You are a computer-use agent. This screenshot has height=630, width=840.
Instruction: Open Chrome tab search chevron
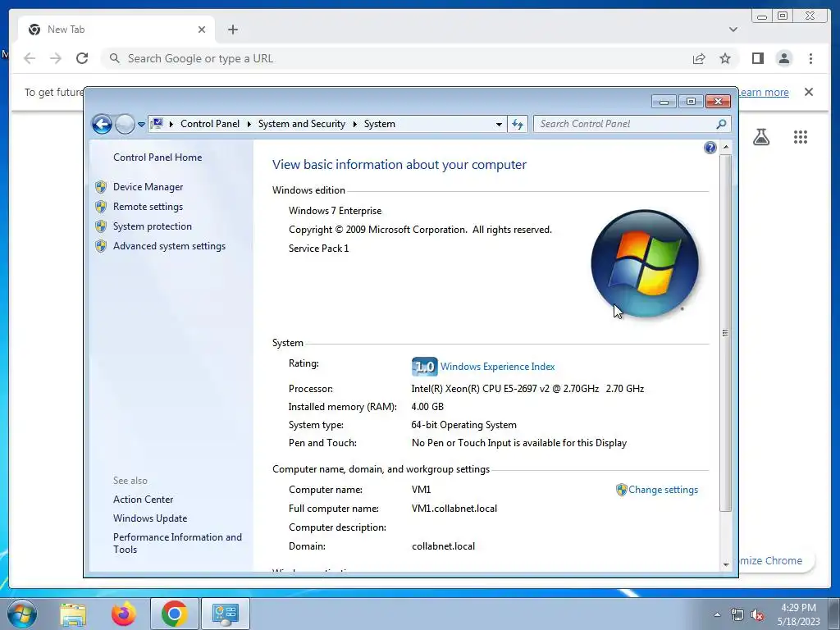pyautogui.click(x=733, y=30)
